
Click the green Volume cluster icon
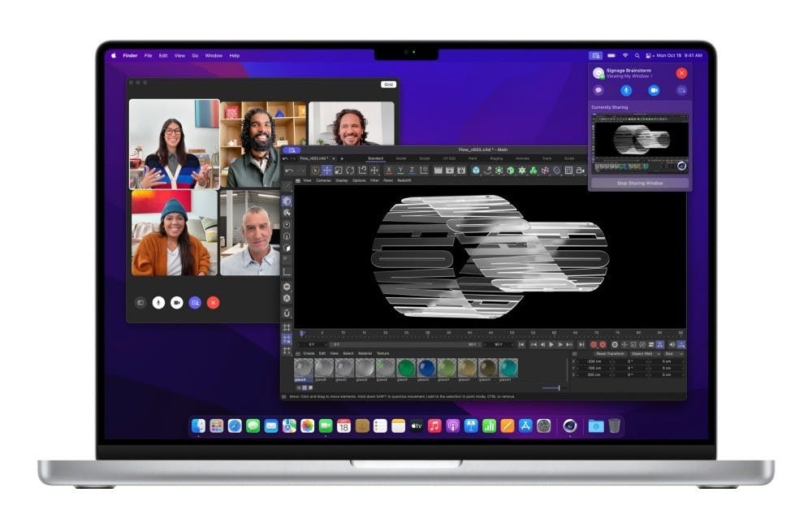[533, 171]
